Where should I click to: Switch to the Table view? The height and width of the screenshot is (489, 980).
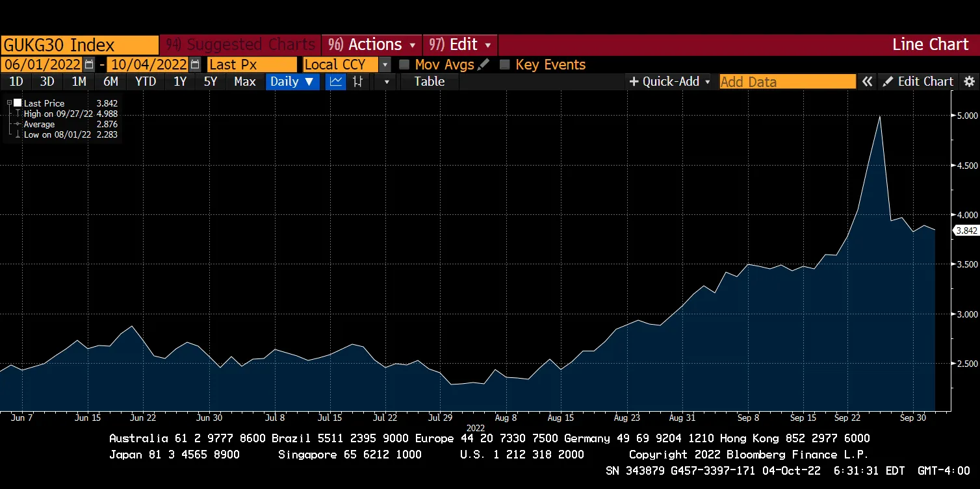click(430, 82)
